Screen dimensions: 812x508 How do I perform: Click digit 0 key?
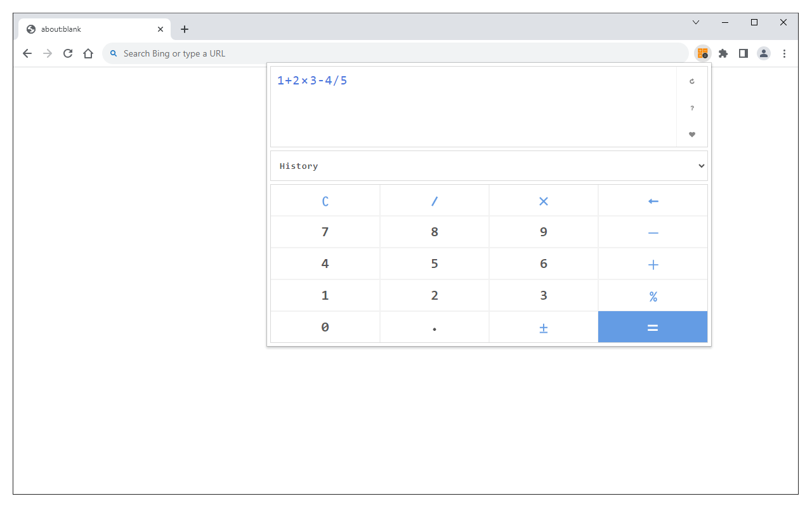pos(325,327)
